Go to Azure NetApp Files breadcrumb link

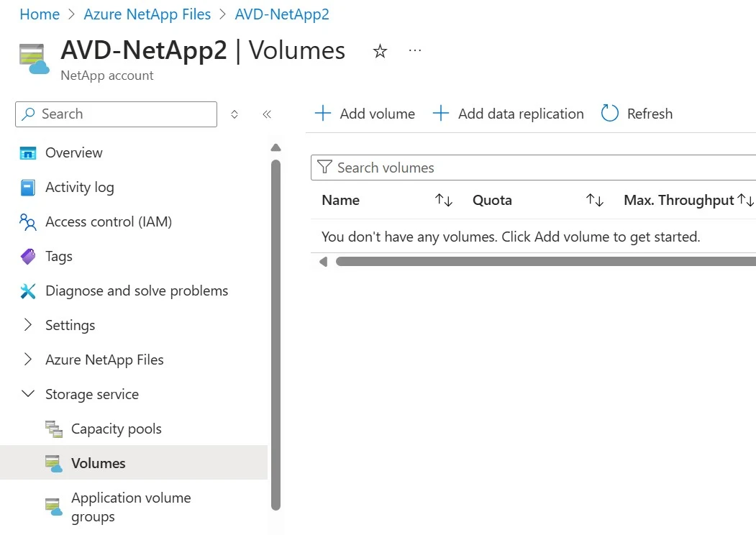coord(147,14)
